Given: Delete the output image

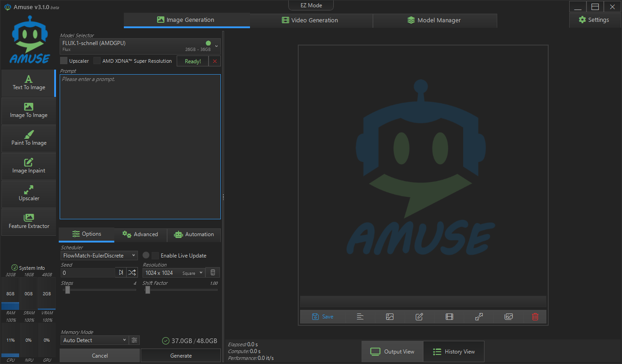Looking at the screenshot, I should point(535,317).
